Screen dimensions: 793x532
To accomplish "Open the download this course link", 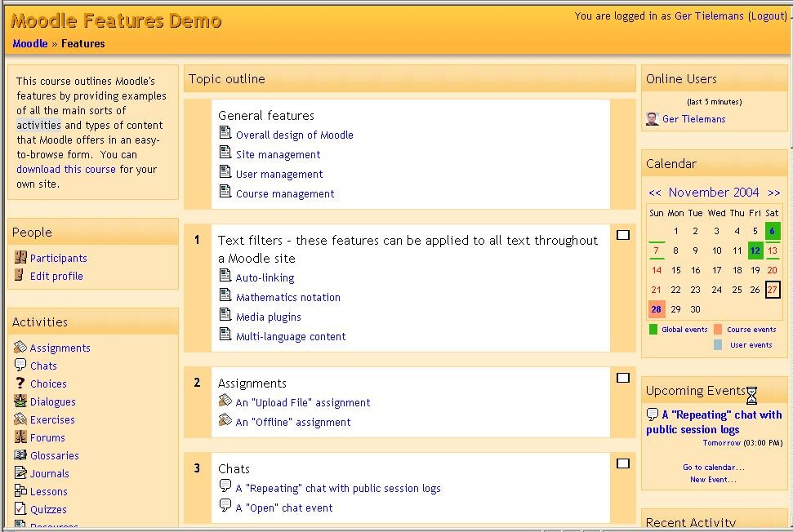I will pos(66,169).
